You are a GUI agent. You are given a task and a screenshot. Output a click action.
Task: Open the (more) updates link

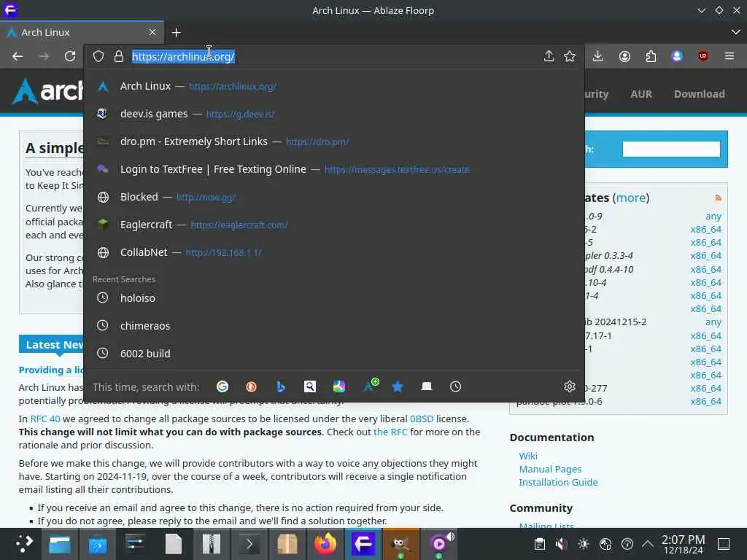(631, 198)
